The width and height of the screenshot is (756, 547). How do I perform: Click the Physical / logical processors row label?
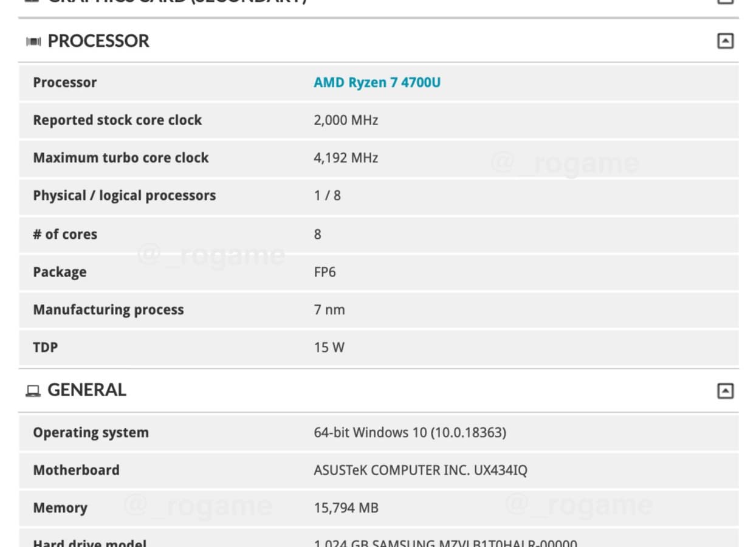[x=125, y=196]
